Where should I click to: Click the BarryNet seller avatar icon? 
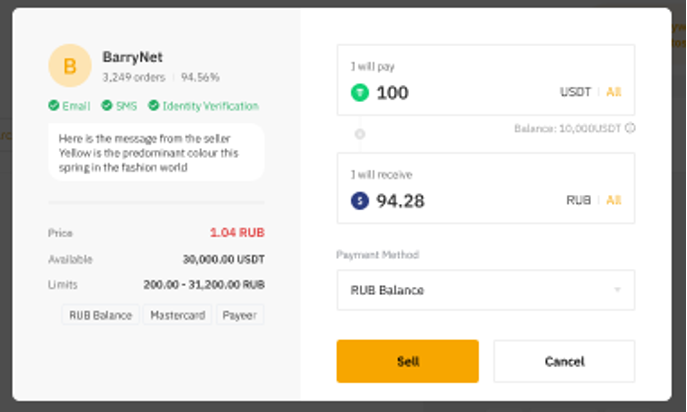(69, 66)
